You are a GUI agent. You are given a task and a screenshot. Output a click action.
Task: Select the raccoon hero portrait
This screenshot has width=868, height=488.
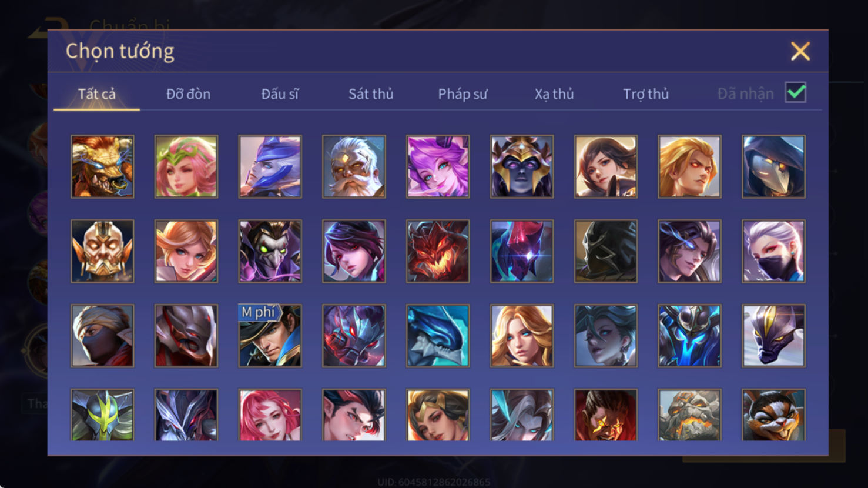point(773,415)
